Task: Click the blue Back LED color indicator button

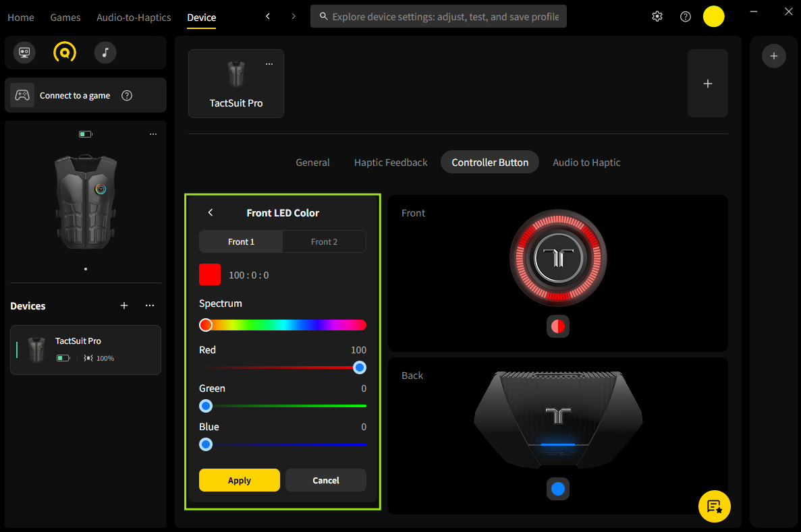Action: click(x=558, y=489)
